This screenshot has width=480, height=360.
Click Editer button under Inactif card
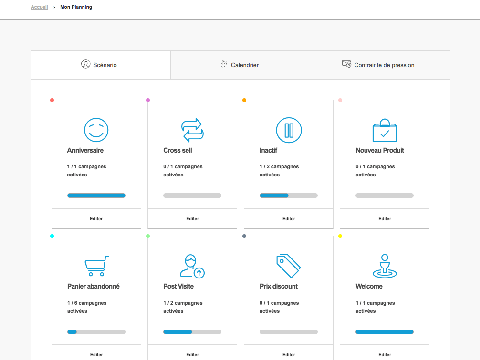[x=289, y=219]
